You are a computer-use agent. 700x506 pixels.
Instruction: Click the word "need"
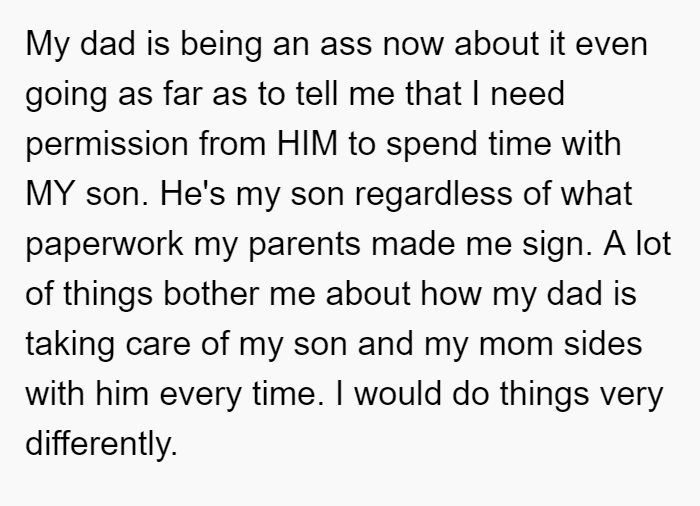pos(528,93)
